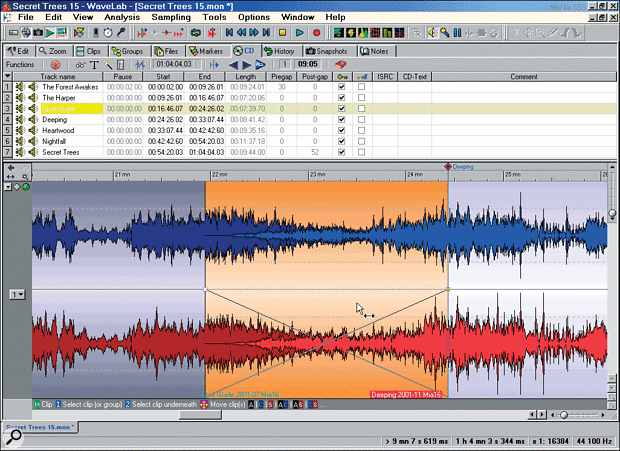Click the yellow speaker monitor toolbar icon
This screenshot has height=451, width=620.
pos(432,33)
